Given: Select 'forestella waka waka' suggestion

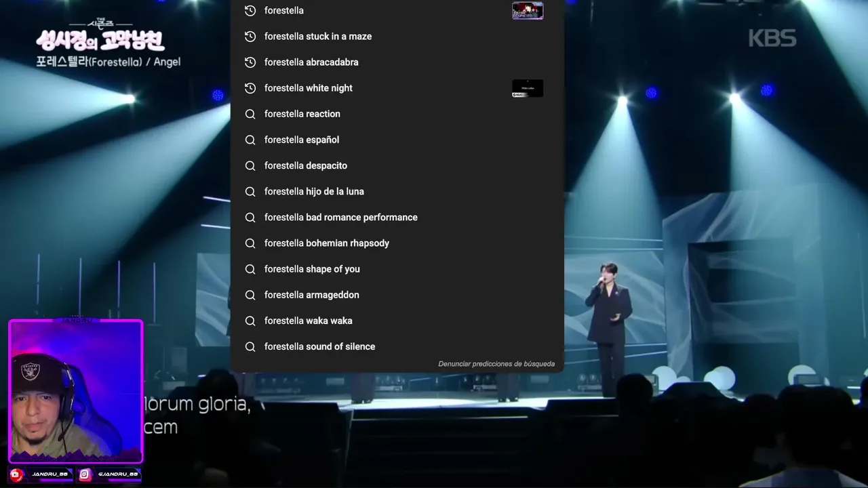Looking at the screenshot, I should pos(397,321).
